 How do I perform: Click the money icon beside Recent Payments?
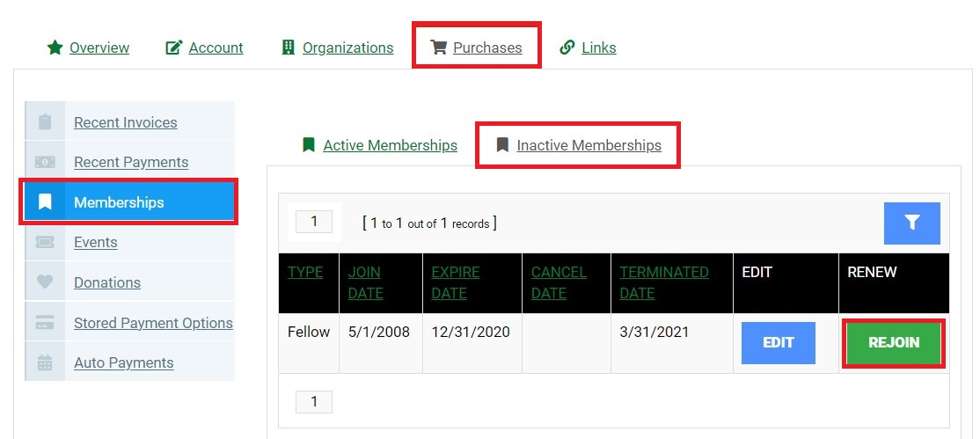click(45, 162)
